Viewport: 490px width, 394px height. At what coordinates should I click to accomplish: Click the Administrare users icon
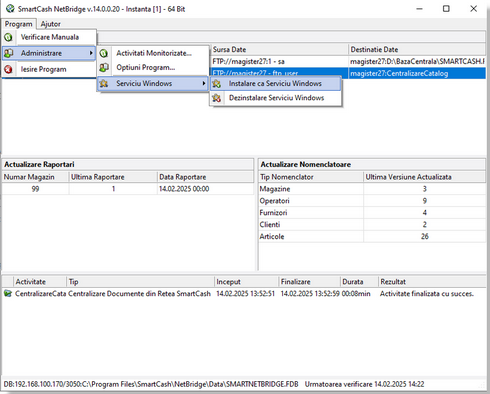pyautogui.click(x=8, y=53)
